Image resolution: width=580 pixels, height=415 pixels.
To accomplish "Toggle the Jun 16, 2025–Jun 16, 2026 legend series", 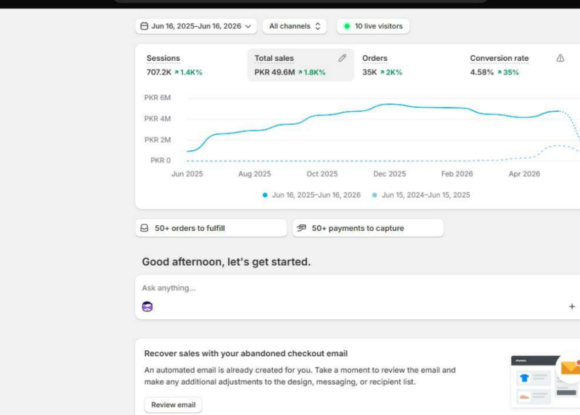I will click(311, 195).
